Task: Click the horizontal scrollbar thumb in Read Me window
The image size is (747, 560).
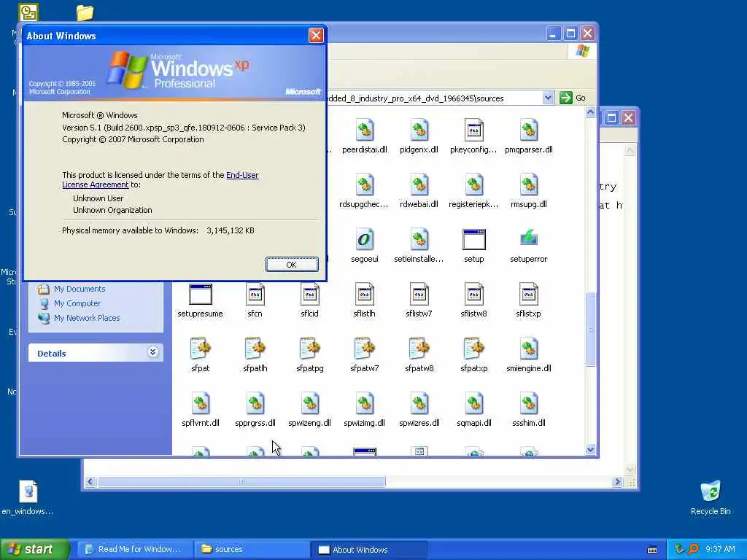Action: (241, 482)
